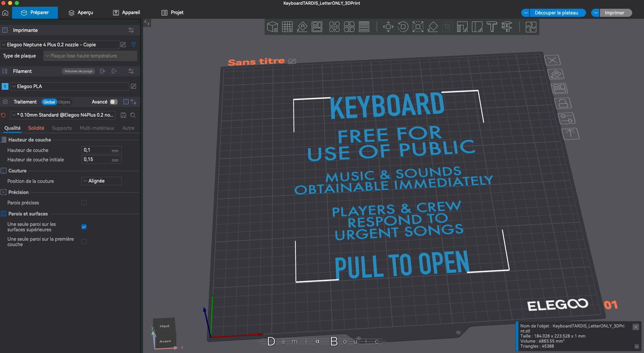The width and height of the screenshot is (644, 353).
Task: Open the Position de la couture dropdown
Action: point(101,181)
